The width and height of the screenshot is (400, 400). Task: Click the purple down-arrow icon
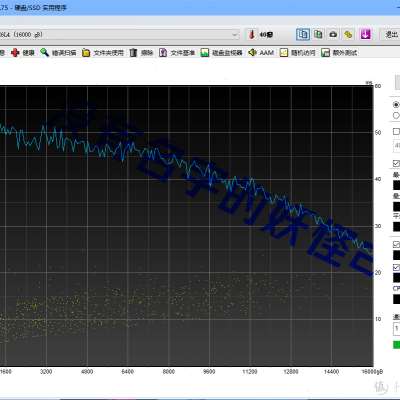click(365, 34)
